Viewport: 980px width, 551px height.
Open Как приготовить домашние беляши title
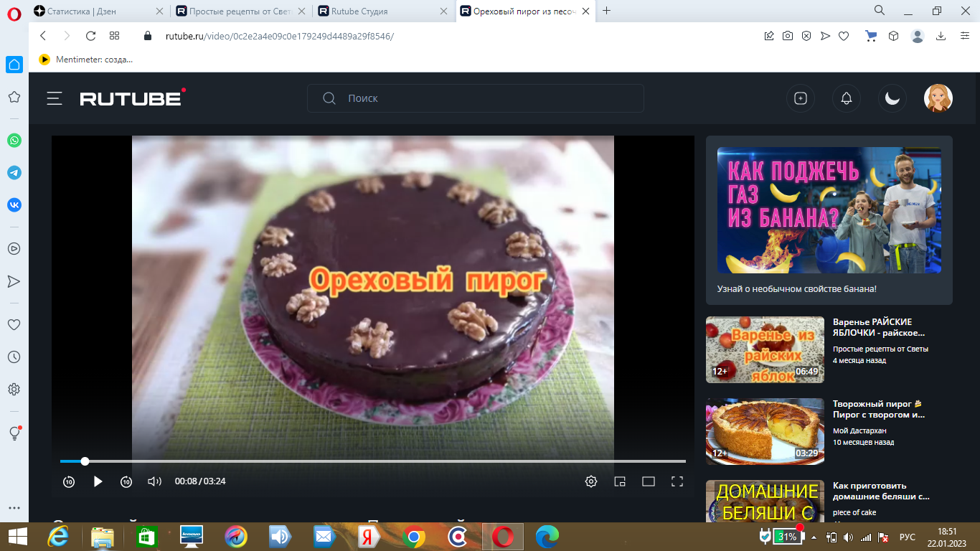(x=881, y=491)
